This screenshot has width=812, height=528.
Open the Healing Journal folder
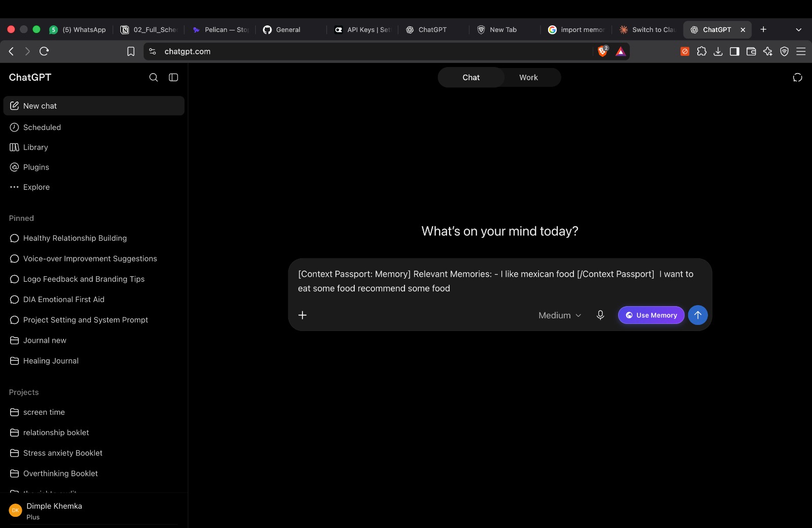[94, 361]
